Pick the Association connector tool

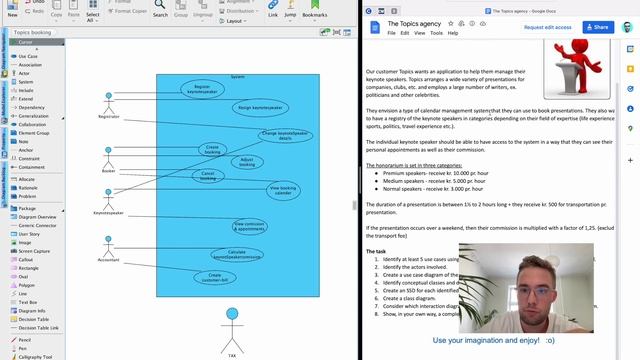click(29, 65)
